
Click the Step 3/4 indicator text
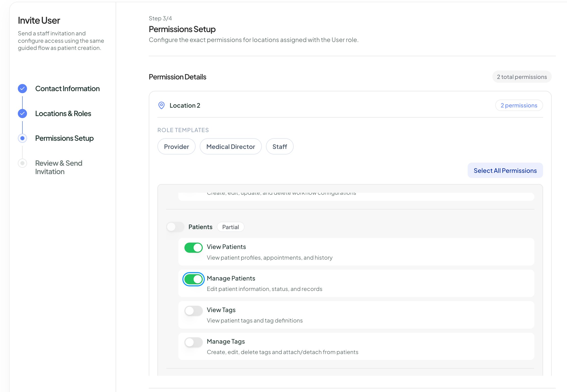point(160,18)
